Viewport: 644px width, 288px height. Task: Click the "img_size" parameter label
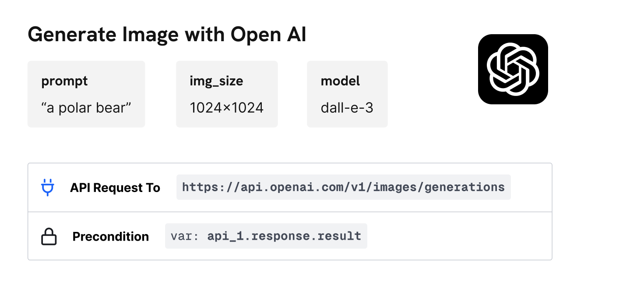216,81
